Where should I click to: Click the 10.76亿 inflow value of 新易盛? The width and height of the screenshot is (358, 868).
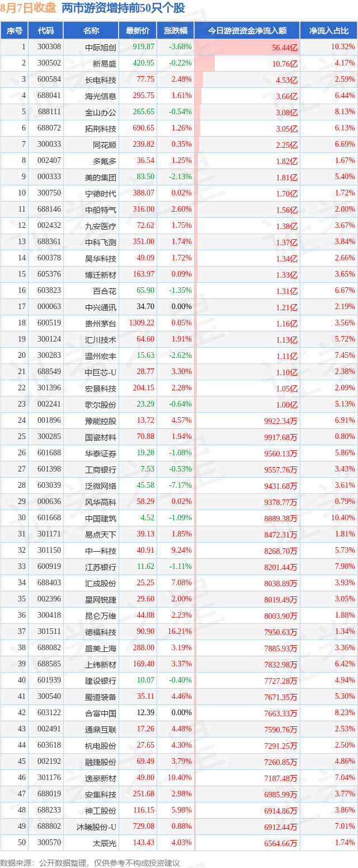click(285, 64)
